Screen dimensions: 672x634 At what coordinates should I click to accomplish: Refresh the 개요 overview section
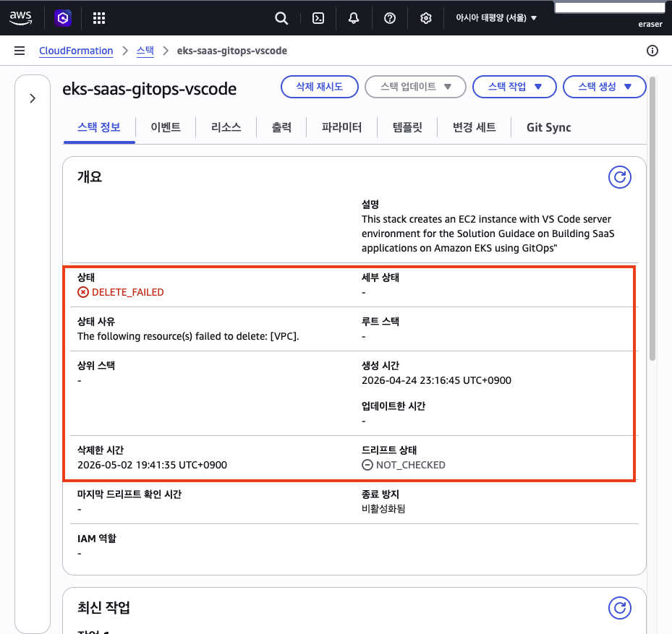(x=620, y=177)
